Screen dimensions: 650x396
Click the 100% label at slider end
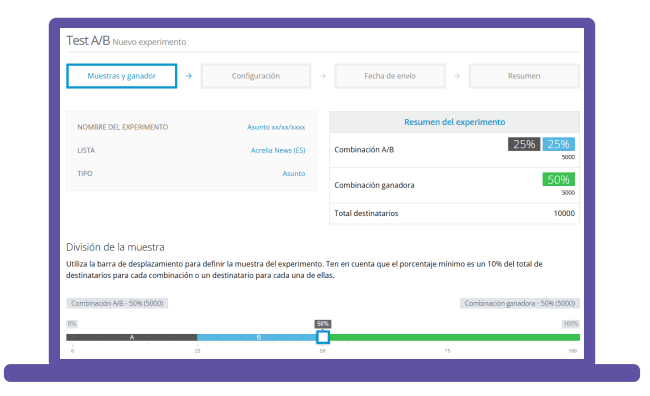(x=571, y=323)
